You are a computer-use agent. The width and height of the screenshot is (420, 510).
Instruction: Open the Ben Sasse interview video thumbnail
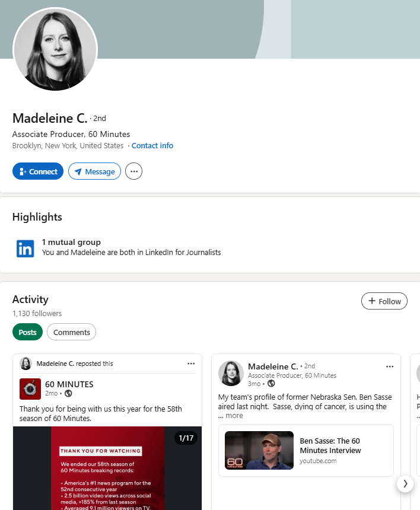(259, 450)
